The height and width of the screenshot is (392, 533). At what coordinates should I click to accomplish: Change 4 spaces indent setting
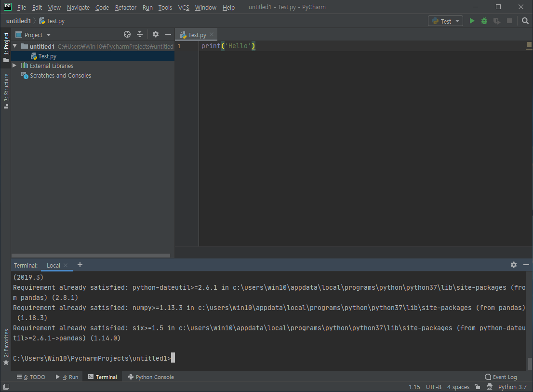458,387
